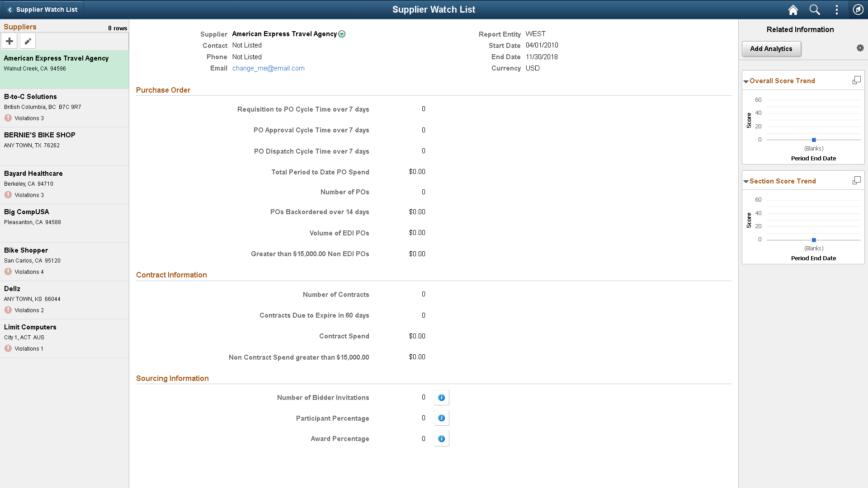Open the Overall Score Trend popout
The width and height of the screenshot is (868, 488).
click(x=856, y=80)
